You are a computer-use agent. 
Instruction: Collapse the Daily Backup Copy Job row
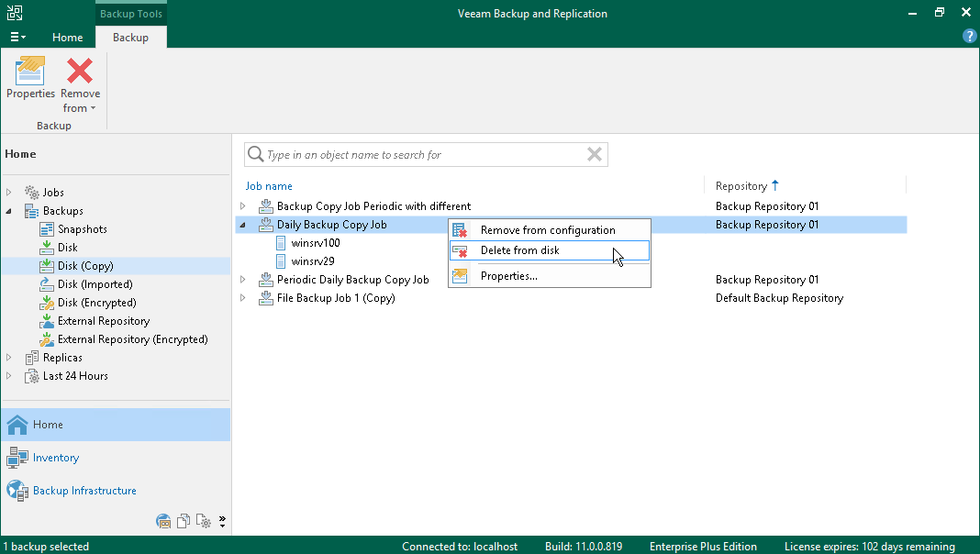[x=243, y=225]
